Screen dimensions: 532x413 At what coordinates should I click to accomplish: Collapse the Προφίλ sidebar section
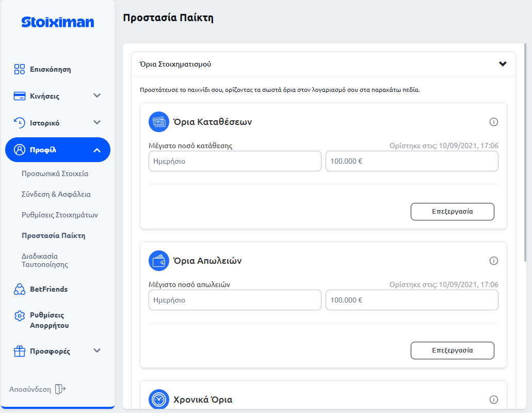pyautogui.click(x=96, y=150)
